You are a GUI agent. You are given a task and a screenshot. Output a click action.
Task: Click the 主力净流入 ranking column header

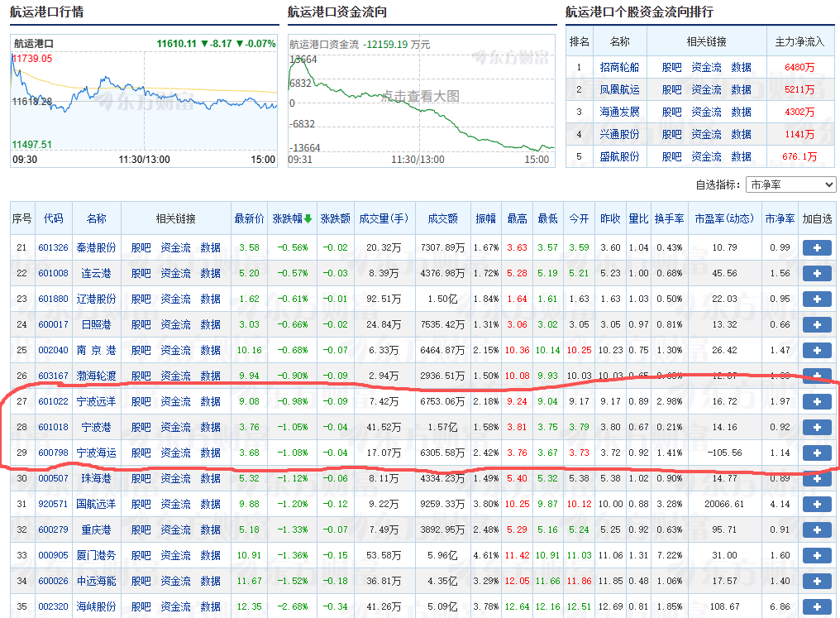(x=799, y=42)
